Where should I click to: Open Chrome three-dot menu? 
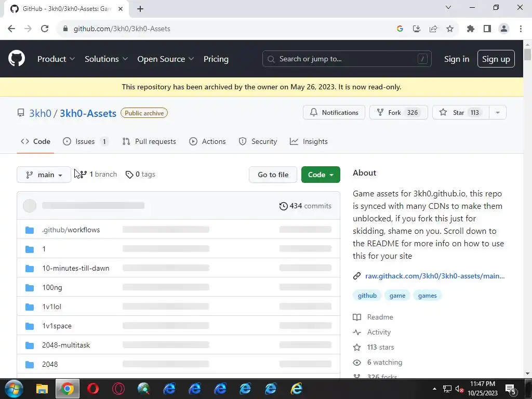tap(521, 29)
